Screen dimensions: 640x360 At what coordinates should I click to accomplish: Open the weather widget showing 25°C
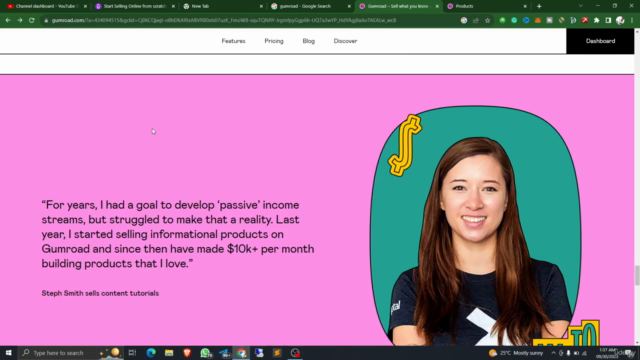516,353
